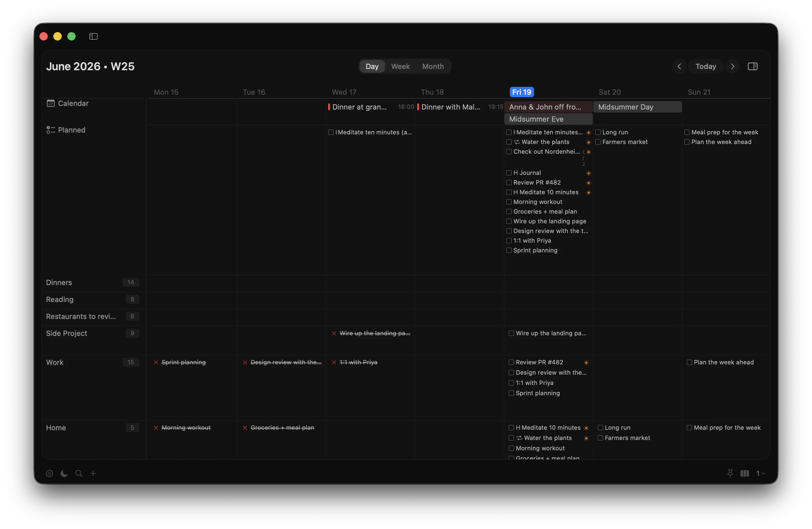Click the Calendar section icon

[51, 103]
